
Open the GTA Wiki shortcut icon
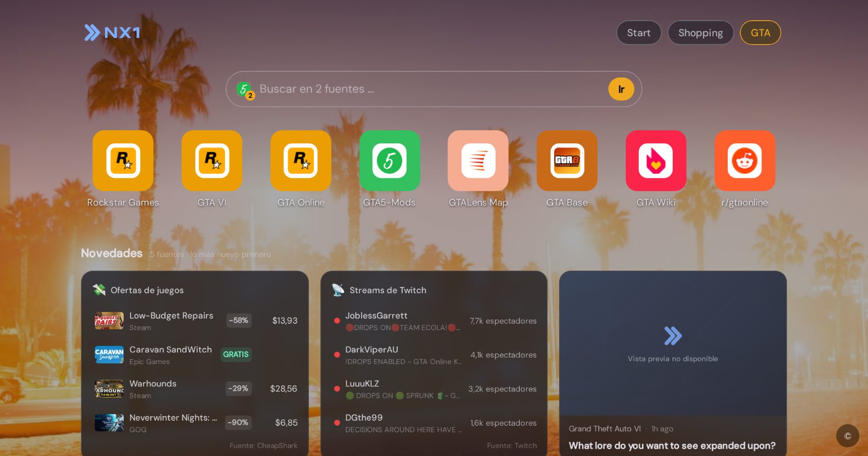(x=656, y=161)
